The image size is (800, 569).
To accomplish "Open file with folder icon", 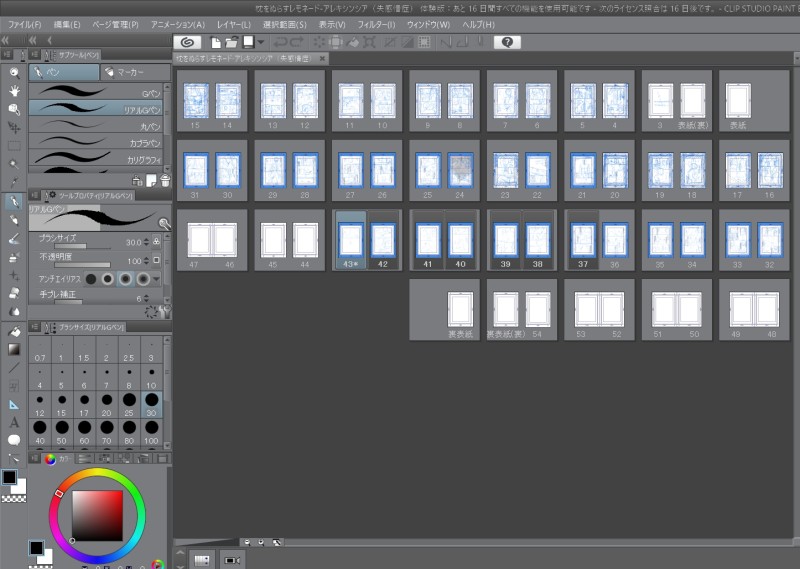I will [232, 42].
